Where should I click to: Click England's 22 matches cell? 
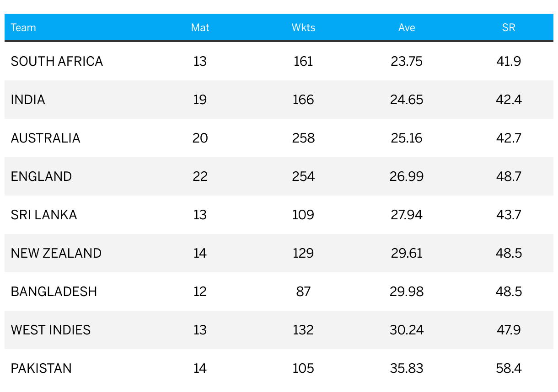click(200, 176)
